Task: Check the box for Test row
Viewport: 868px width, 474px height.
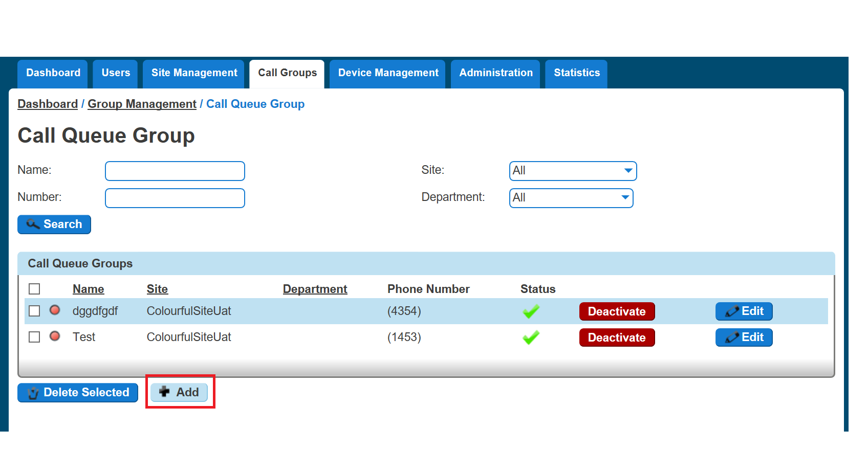Action: pos(34,337)
